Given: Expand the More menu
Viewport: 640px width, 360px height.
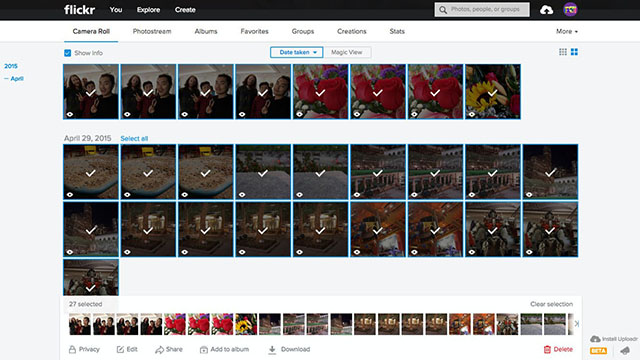Looking at the screenshot, I should pos(567,31).
